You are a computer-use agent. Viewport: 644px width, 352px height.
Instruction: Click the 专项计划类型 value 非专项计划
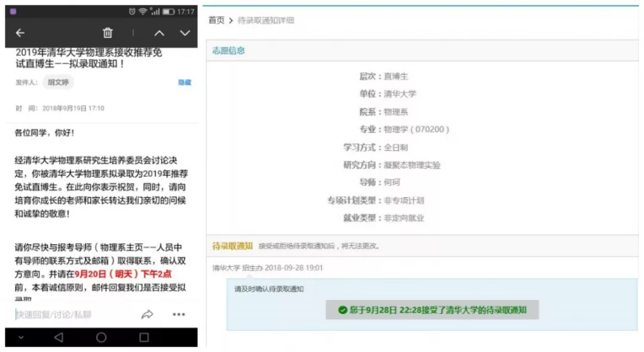pyautogui.click(x=403, y=200)
